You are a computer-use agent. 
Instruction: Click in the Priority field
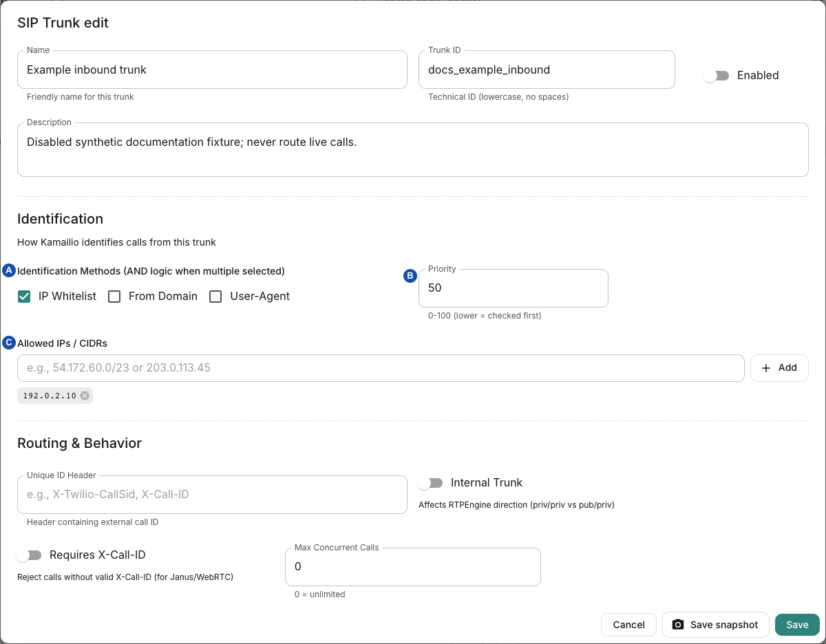point(513,288)
